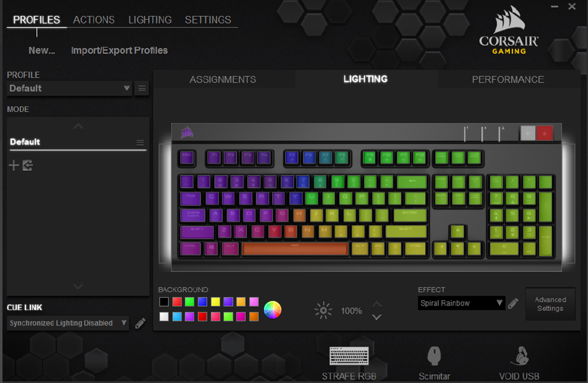
Task: Open the ACTIONS top tab
Action: (93, 20)
